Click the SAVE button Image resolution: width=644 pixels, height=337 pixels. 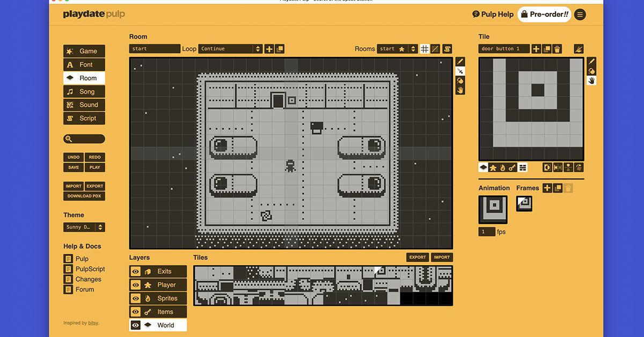74,167
